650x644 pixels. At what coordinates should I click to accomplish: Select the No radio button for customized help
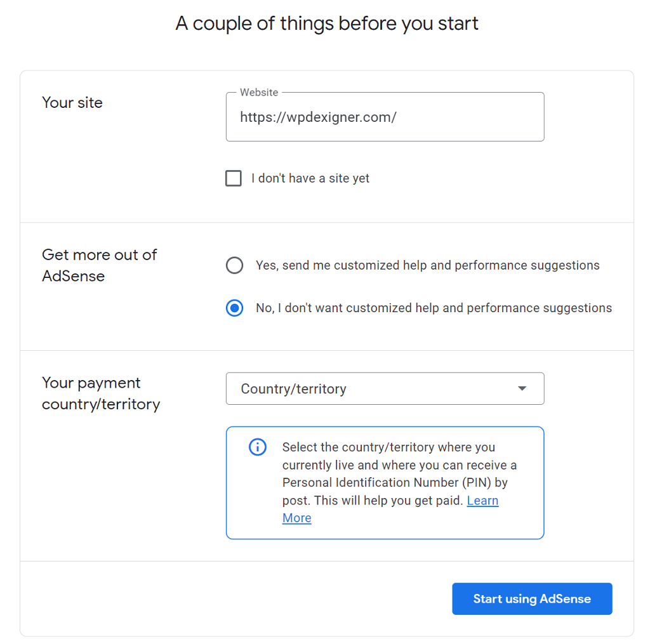click(x=235, y=308)
